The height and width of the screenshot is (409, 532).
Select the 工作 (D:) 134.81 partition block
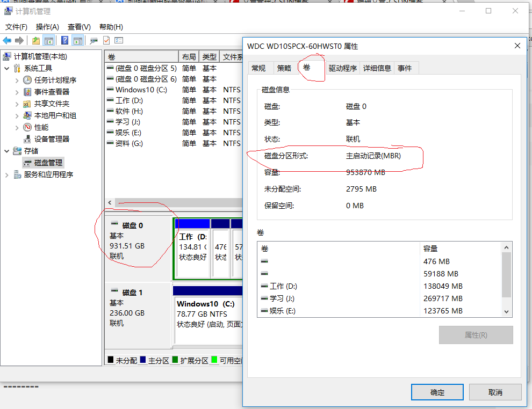pyautogui.click(x=192, y=249)
